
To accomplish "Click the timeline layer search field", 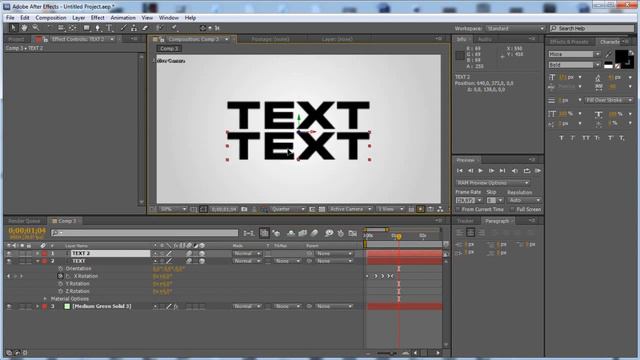I will click(x=144, y=233).
